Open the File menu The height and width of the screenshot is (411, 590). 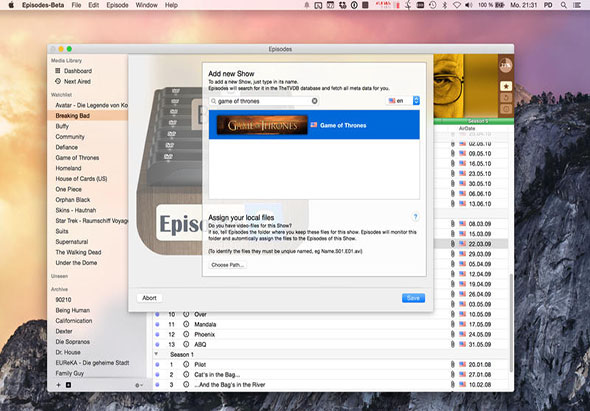point(76,5)
